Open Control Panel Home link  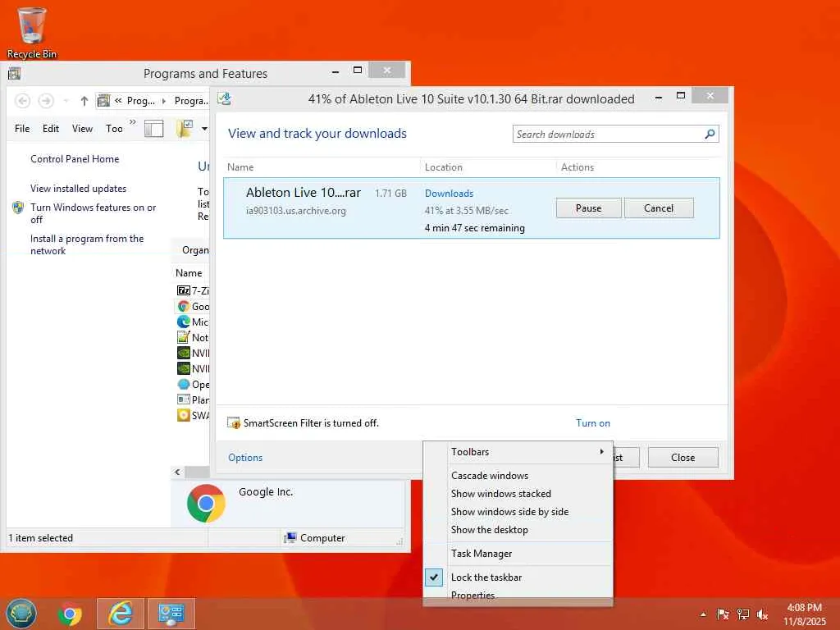75,159
